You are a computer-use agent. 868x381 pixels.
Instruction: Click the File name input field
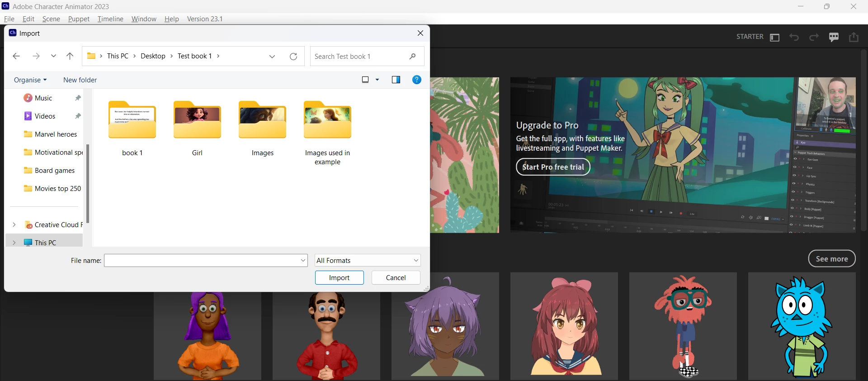tap(202, 260)
